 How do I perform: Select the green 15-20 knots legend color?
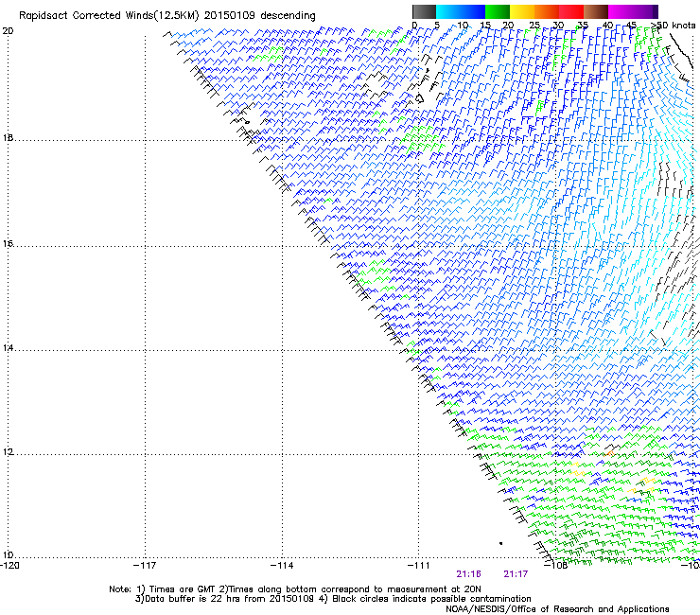[498, 11]
